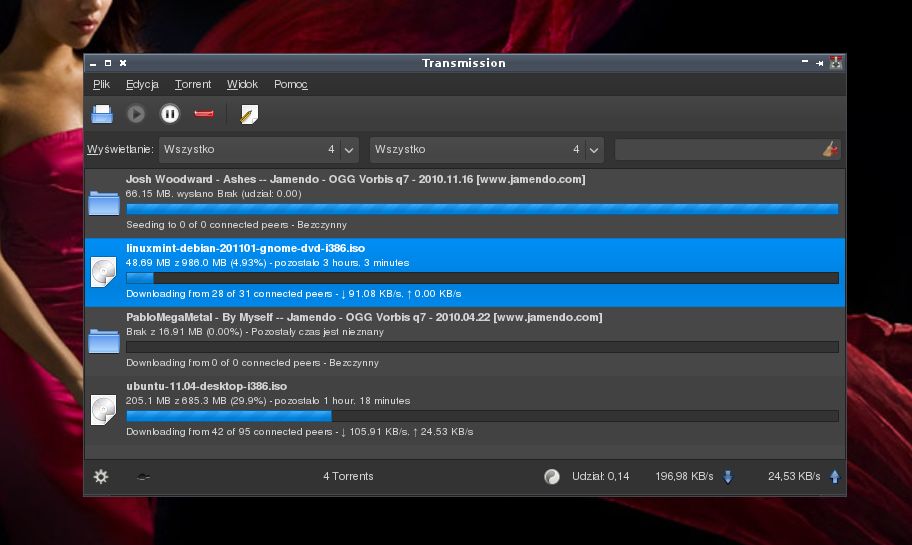
Task: Open the Plik menu
Action: (101, 84)
